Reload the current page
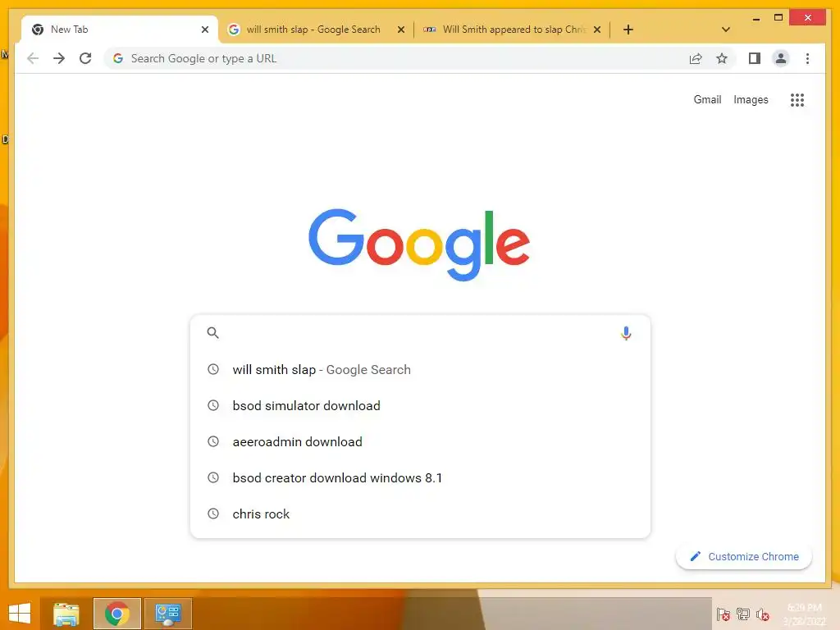Viewport: 840px width, 630px height. [85, 58]
